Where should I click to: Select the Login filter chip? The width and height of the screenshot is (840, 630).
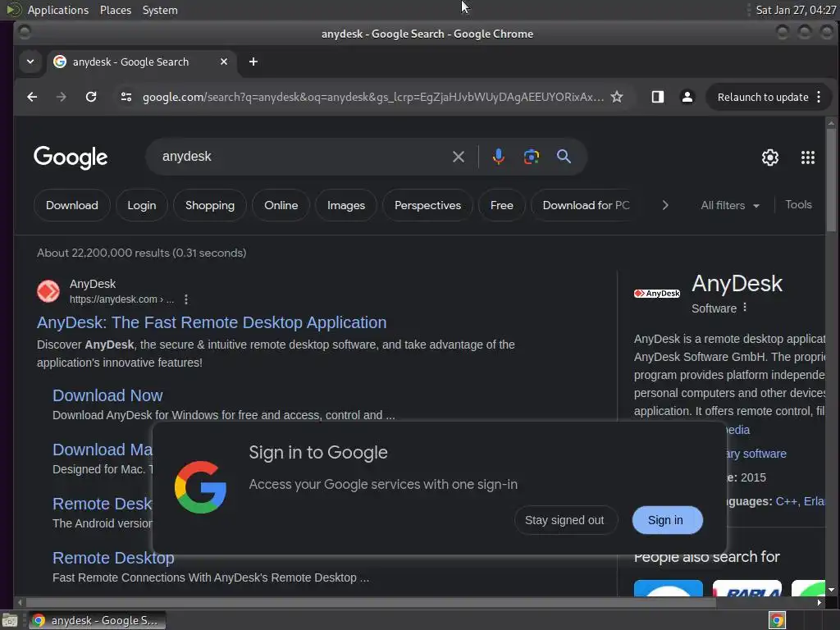pyautogui.click(x=141, y=205)
